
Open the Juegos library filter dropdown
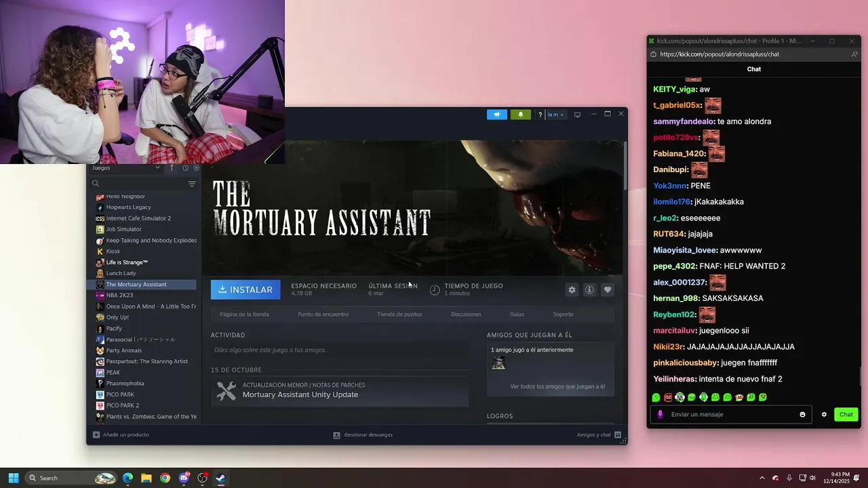126,167
